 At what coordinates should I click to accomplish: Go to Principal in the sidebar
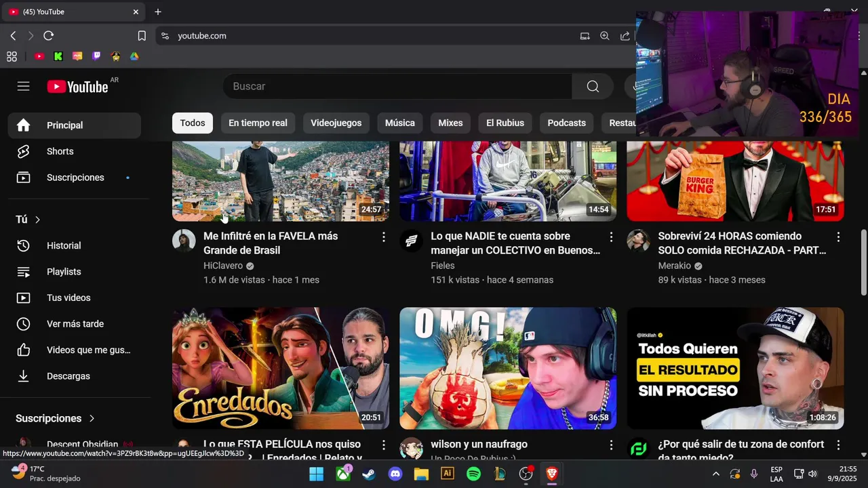point(75,125)
